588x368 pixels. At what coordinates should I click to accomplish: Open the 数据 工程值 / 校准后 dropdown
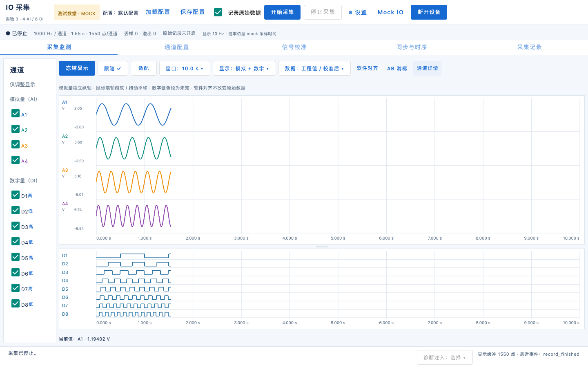(314, 68)
